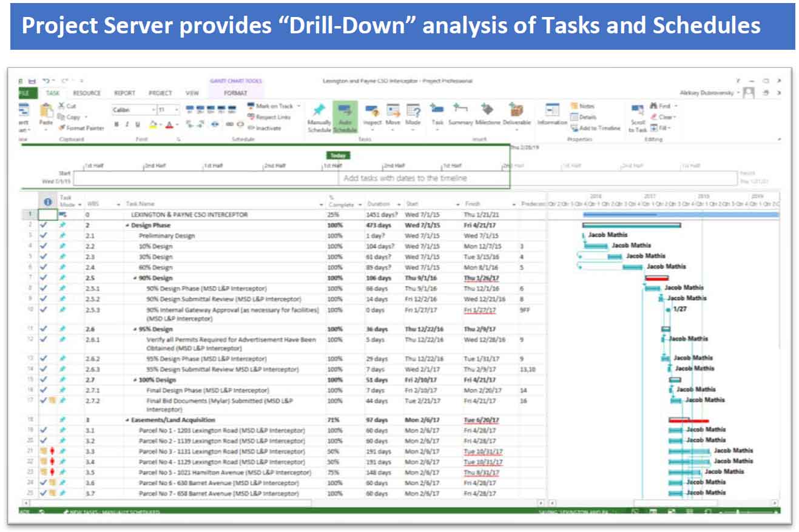
Task: Click Add to Timeline
Action: click(596, 128)
